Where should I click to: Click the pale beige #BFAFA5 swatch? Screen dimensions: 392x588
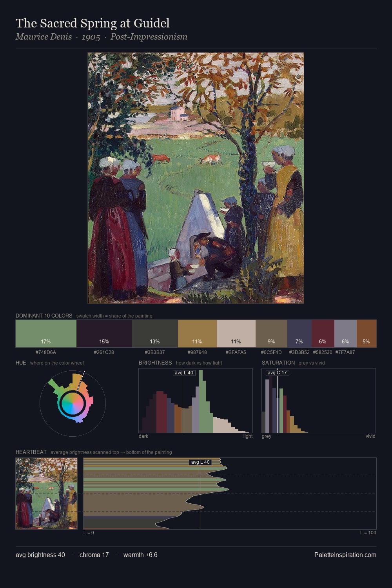coord(236,334)
